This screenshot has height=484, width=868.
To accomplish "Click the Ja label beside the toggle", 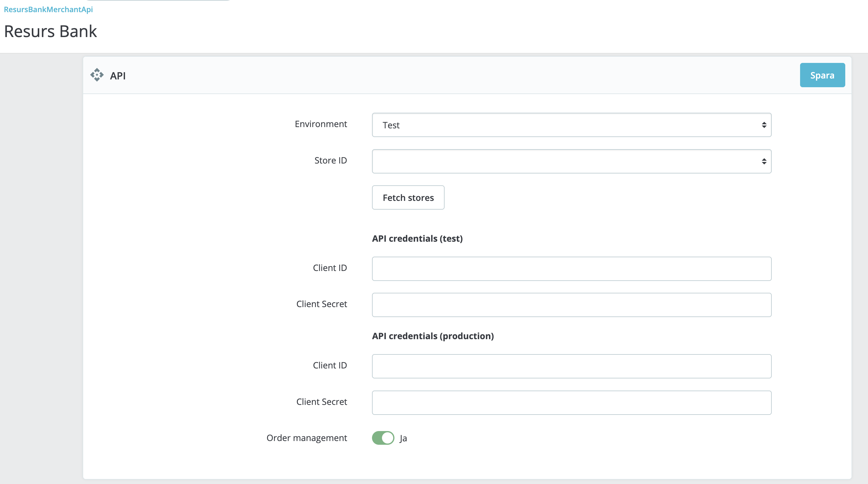I will pyautogui.click(x=403, y=438).
